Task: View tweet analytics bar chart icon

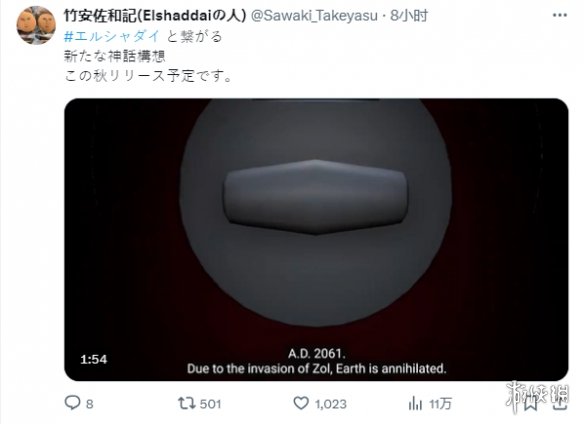Action: coord(415,404)
